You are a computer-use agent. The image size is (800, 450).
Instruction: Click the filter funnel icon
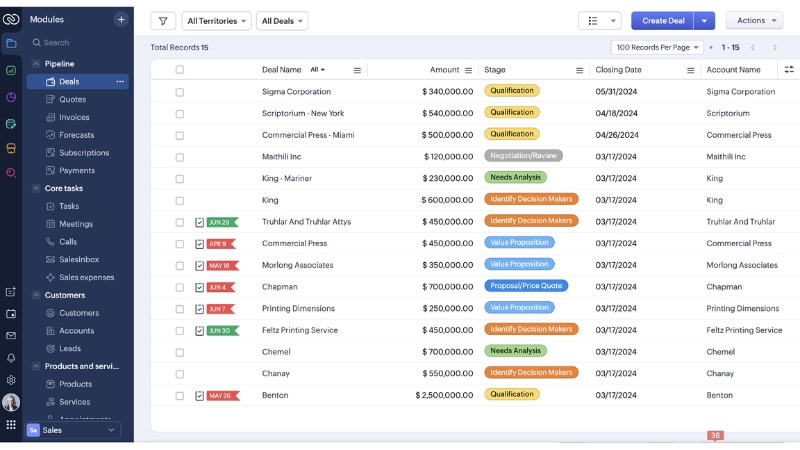tap(163, 21)
